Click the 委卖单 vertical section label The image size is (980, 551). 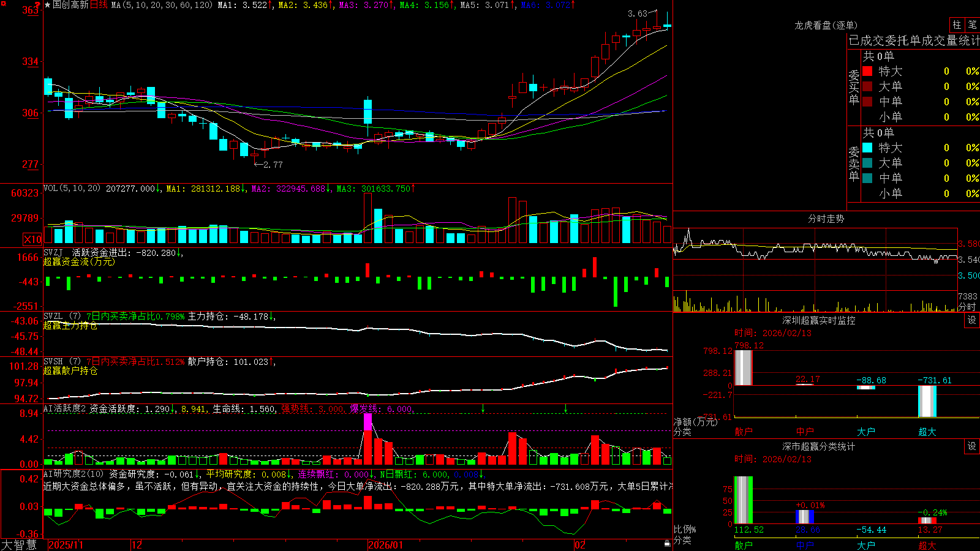854,164
